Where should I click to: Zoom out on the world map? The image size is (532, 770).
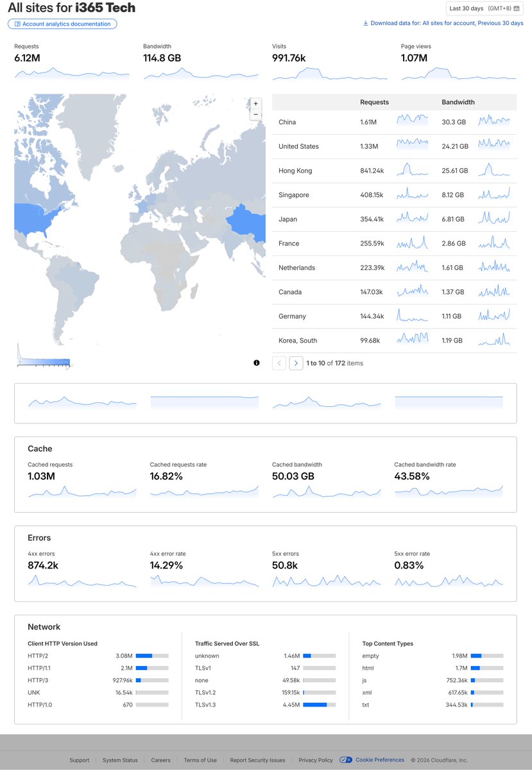click(255, 114)
